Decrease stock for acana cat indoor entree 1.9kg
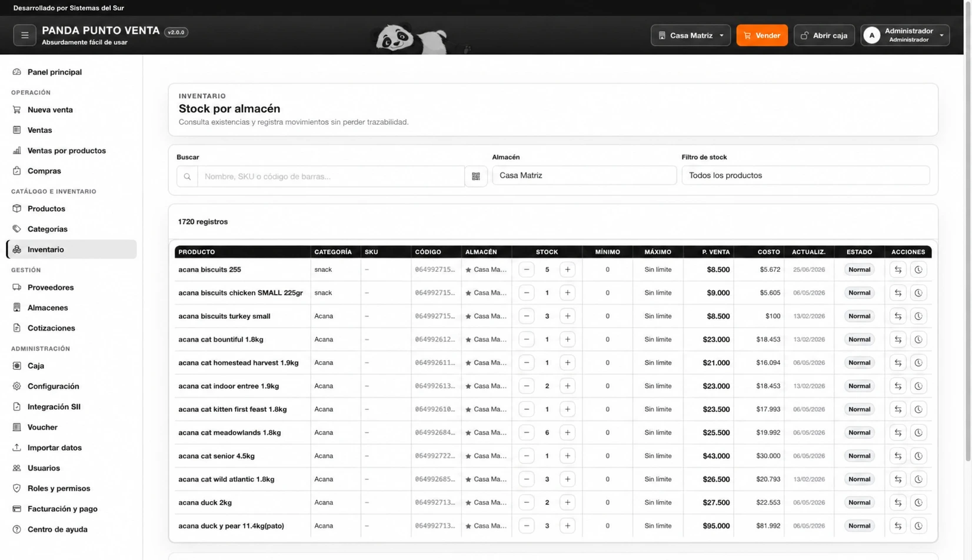The width and height of the screenshot is (972, 560). pyautogui.click(x=527, y=386)
